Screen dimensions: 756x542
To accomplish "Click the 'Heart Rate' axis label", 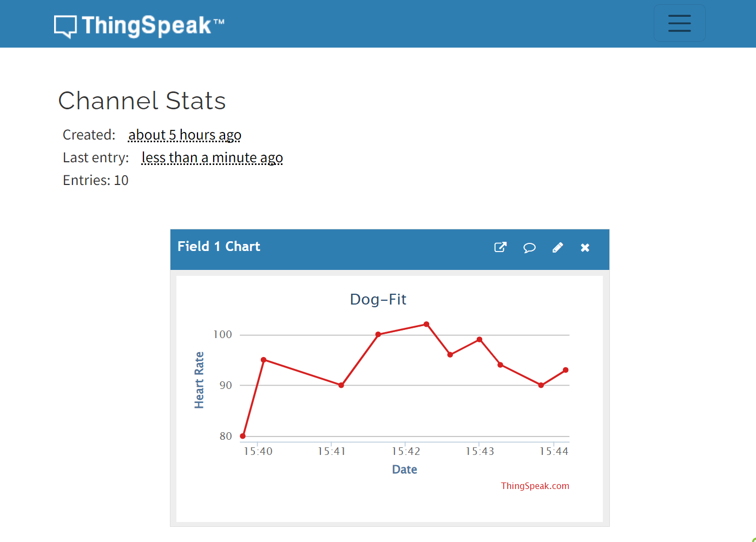I will click(x=199, y=380).
